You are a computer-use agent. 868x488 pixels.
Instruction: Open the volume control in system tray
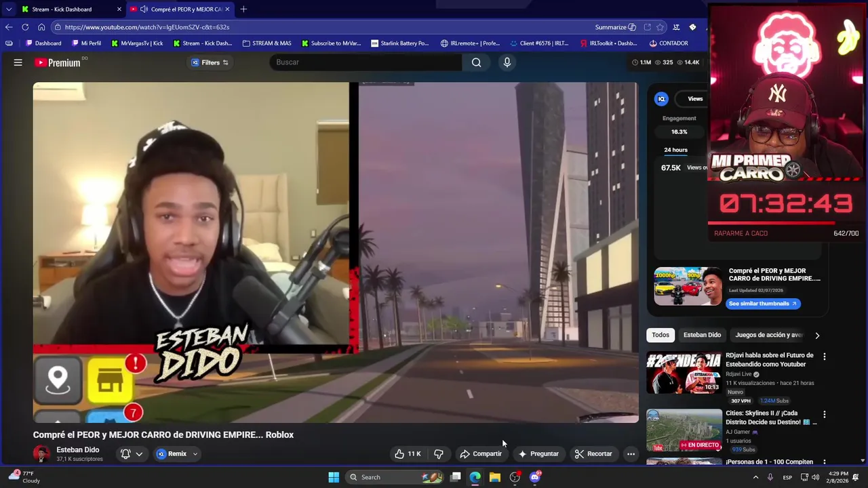[x=816, y=477]
